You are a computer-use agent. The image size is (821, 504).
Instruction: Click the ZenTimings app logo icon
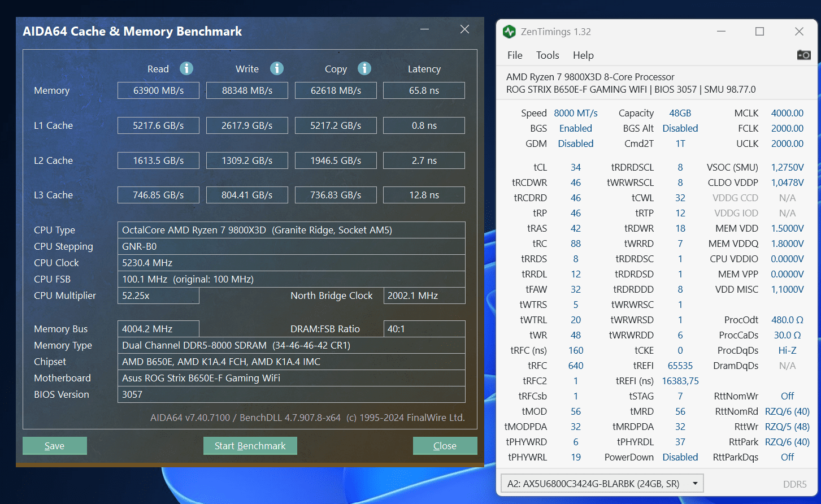(x=509, y=32)
